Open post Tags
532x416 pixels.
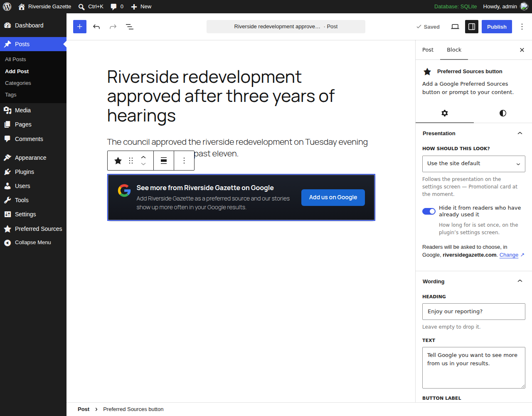coord(11,95)
